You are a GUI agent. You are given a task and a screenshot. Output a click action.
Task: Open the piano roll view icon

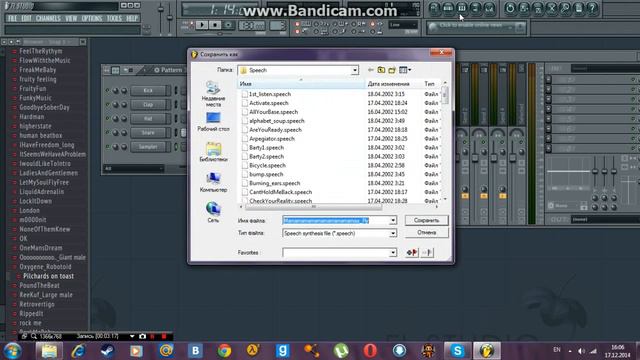click(x=462, y=8)
